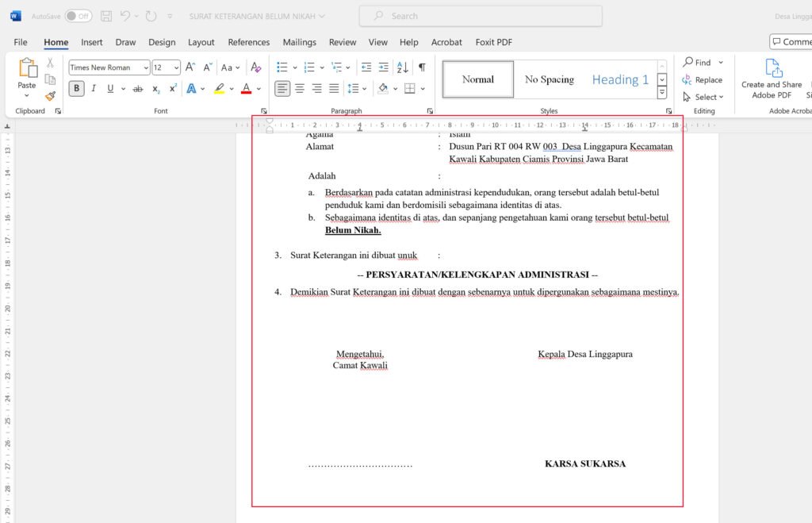Toggle the AutoSave switch
812x523 pixels.
tap(78, 16)
